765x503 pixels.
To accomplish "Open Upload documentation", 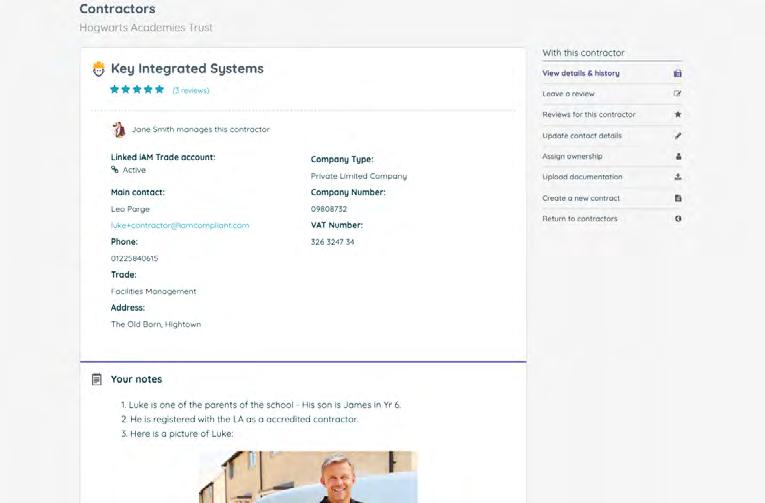I will (582, 177).
